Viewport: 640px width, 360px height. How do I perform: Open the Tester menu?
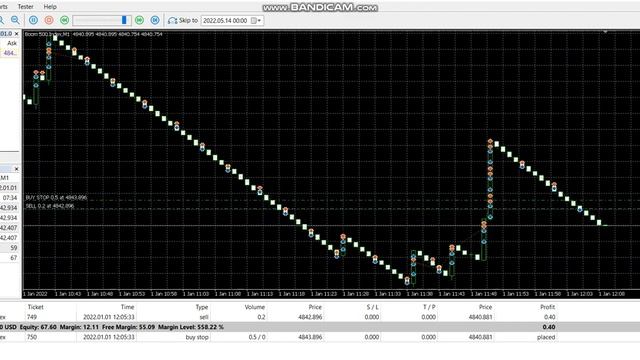pos(25,7)
